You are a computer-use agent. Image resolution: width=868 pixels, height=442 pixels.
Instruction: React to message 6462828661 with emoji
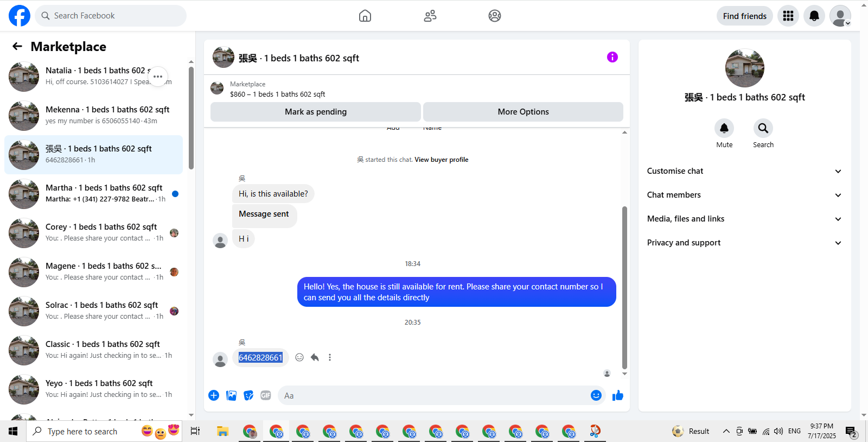coord(299,357)
